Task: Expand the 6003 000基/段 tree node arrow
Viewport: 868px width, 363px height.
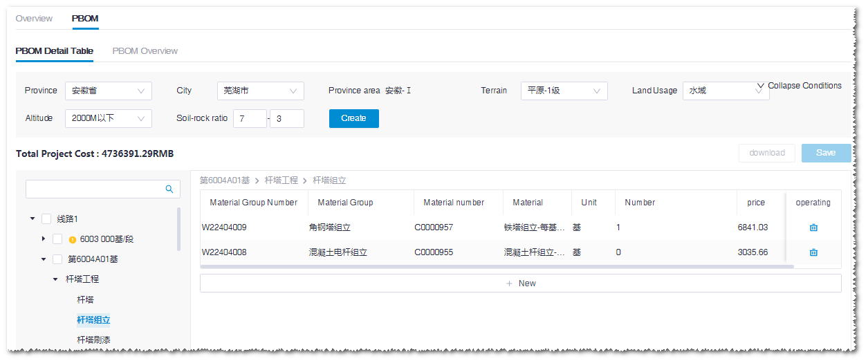Action: click(44, 239)
